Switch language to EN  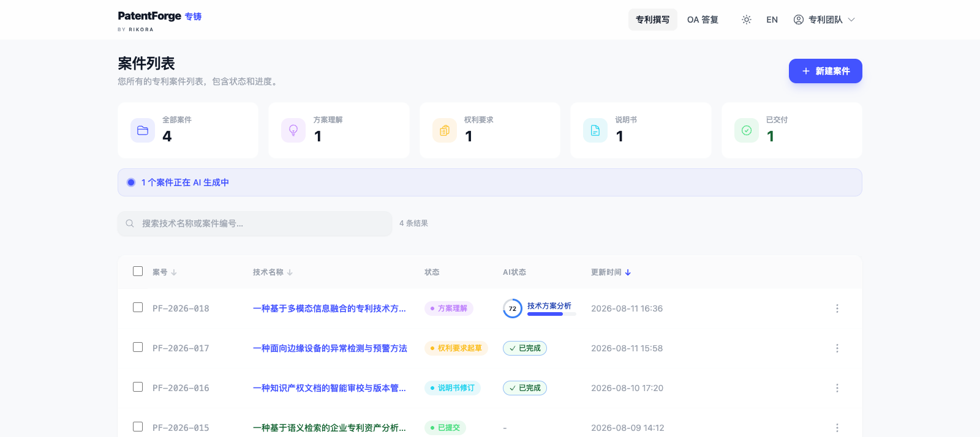tap(772, 20)
